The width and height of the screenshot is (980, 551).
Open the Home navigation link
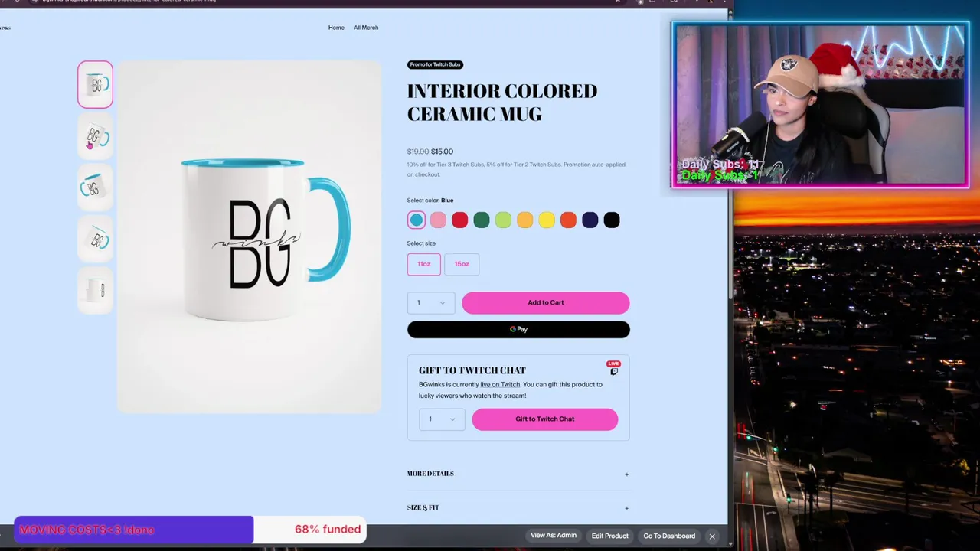point(336,28)
